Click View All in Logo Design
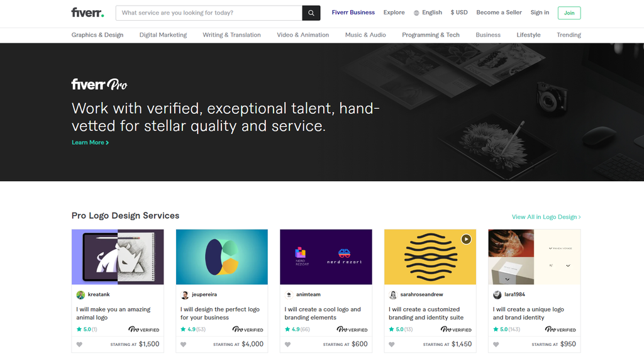The width and height of the screenshot is (644, 356). click(546, 217)
